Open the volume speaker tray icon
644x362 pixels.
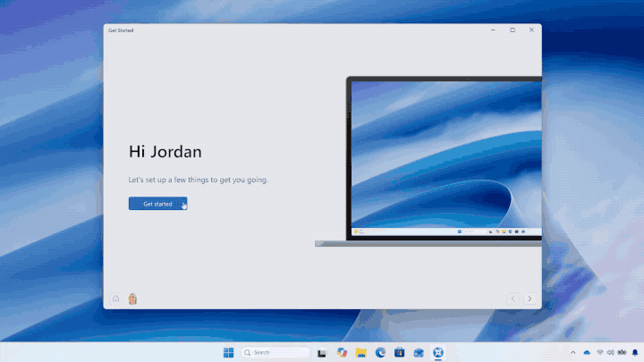(x=611, y=352)
